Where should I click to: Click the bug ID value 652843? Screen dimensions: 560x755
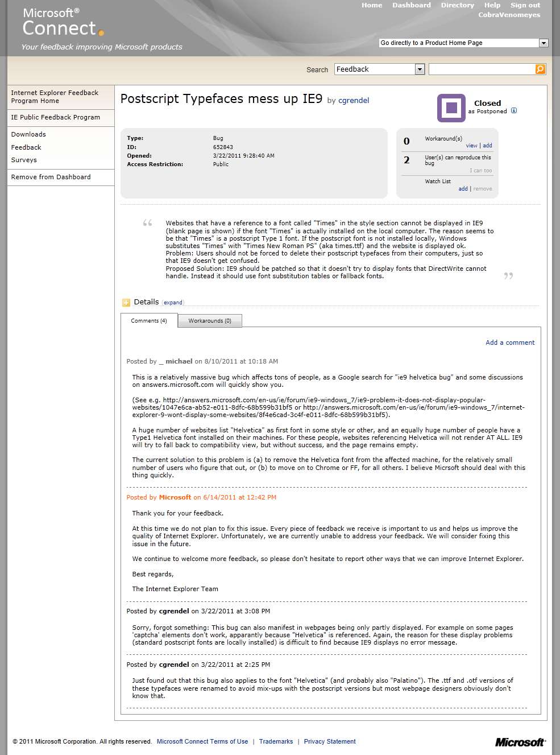(x=223, y=147)
